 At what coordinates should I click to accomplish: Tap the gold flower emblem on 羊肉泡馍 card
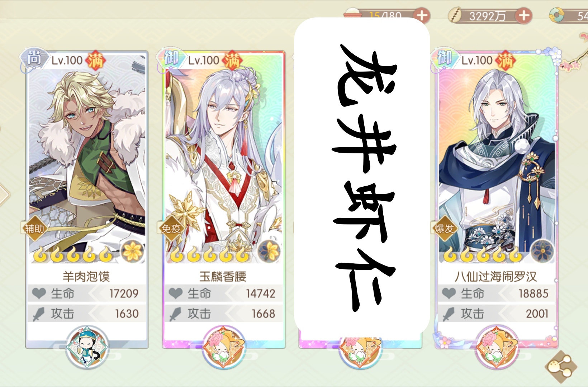(x=133, y=251)
